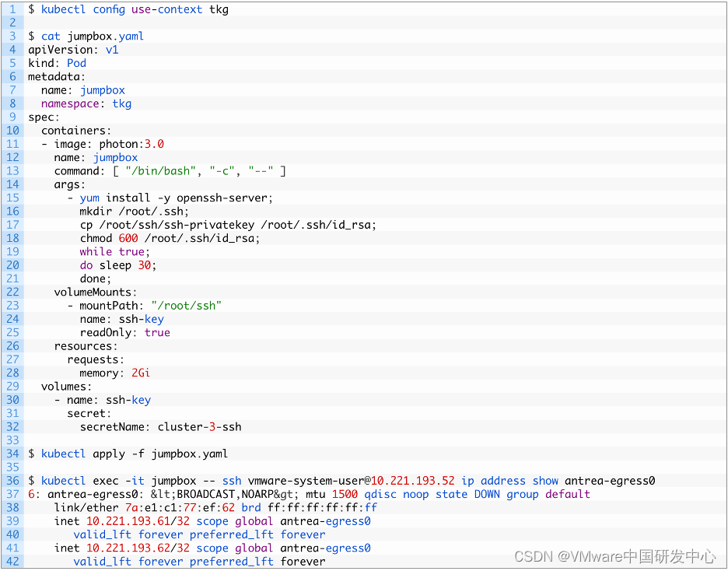728x571 pixels.
Task: Click 'do sleep 30;' line
Action: click(118, 265)
